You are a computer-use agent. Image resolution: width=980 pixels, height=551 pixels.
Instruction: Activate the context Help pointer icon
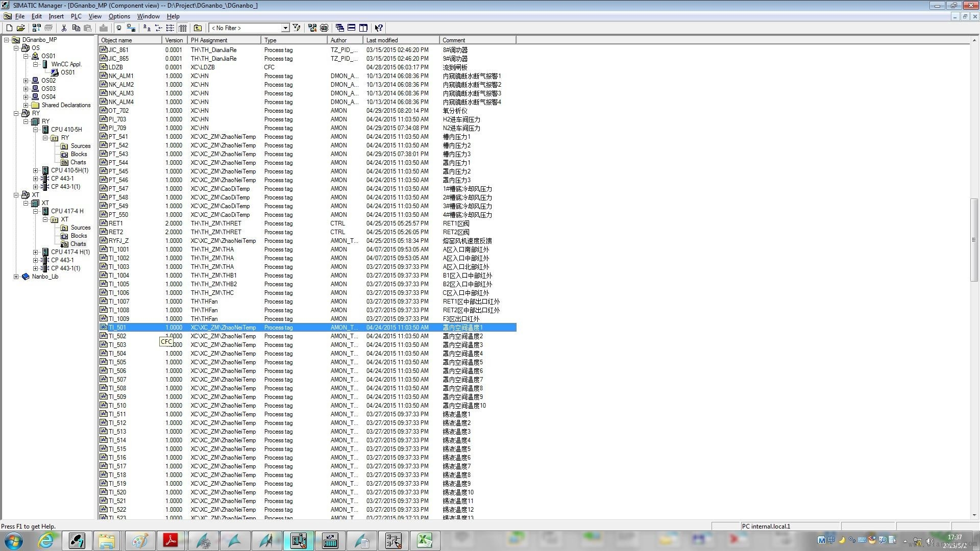379,28
